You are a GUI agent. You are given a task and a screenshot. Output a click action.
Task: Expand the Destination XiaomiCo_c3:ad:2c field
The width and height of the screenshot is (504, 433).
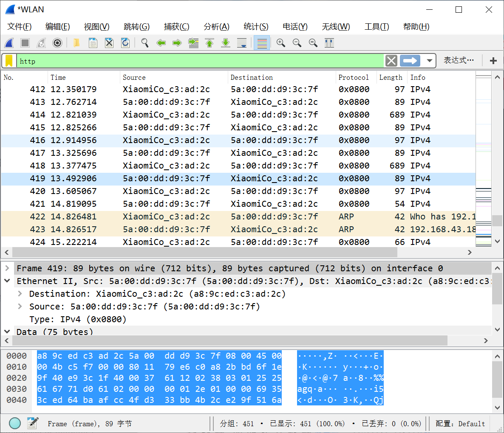point(20,294)
